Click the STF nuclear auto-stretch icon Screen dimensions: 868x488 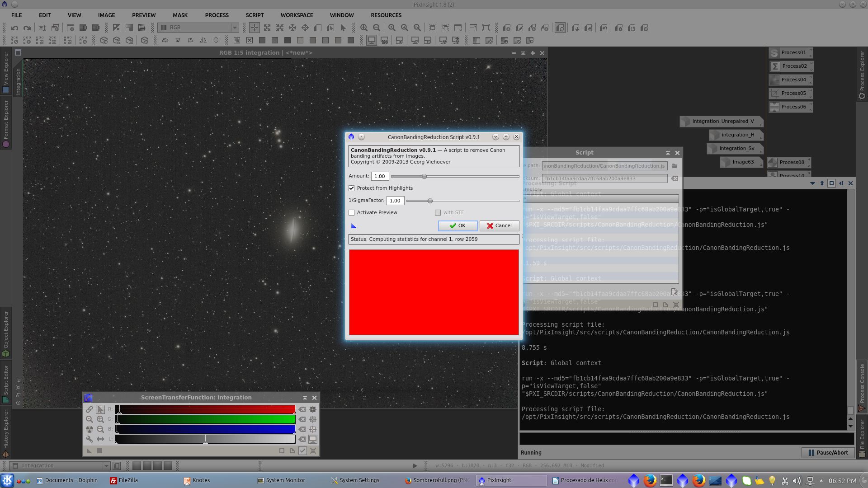(x=90, y=429)
